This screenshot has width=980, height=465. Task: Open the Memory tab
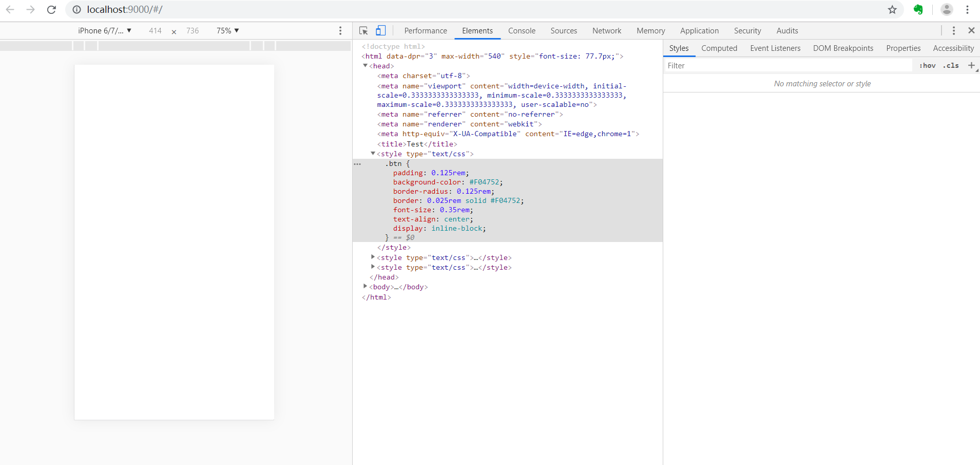(650, 31)
